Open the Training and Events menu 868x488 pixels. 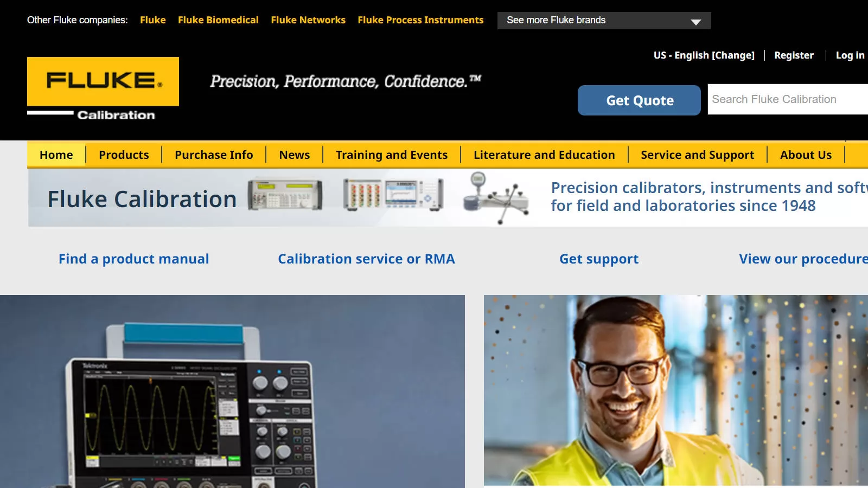pos(392,155)
